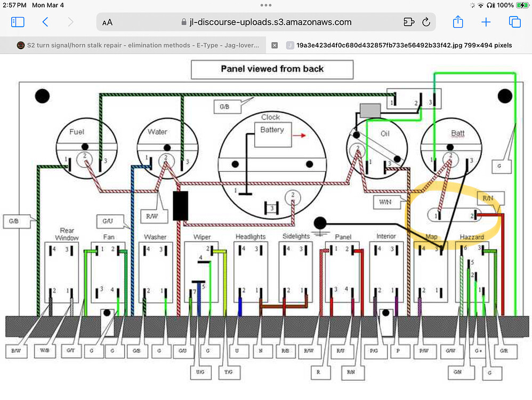The height and width of the screenshot is (400, 532).
Task: Tap the yellow highlighted circle in diagram
Action: coord(456,215)
